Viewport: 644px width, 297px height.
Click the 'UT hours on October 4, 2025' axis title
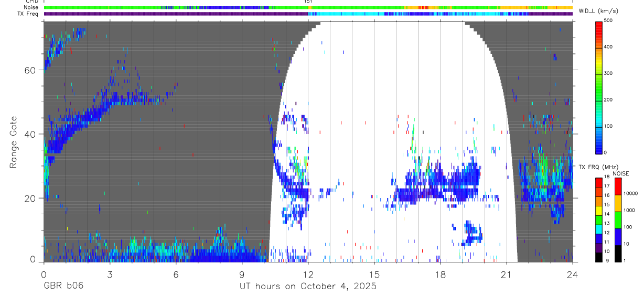308,286
